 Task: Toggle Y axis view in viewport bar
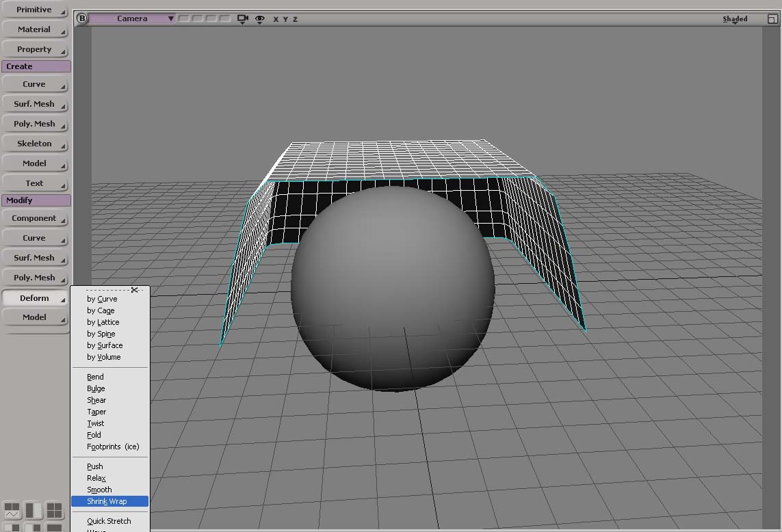[x=285, y=19]
